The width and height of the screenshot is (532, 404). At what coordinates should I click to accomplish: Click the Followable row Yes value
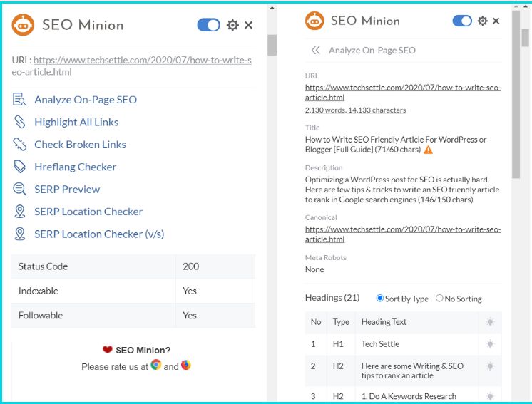189,315
